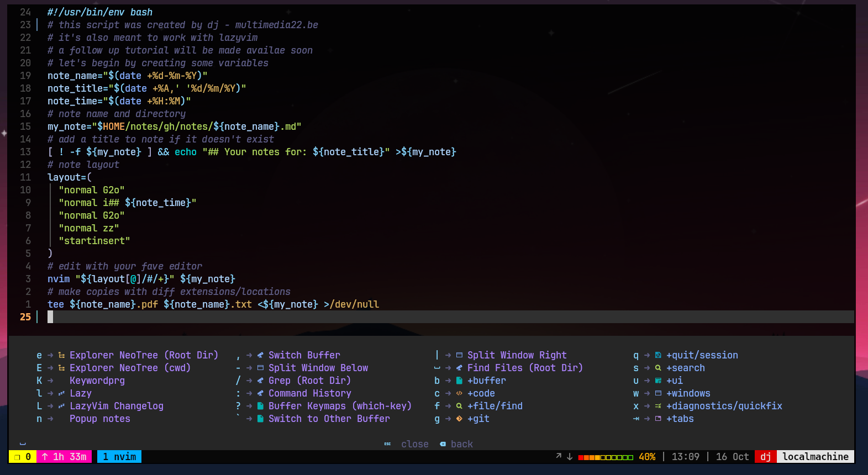
Task: Click the Split Window Right icon
Action: (x=459, y=355)
